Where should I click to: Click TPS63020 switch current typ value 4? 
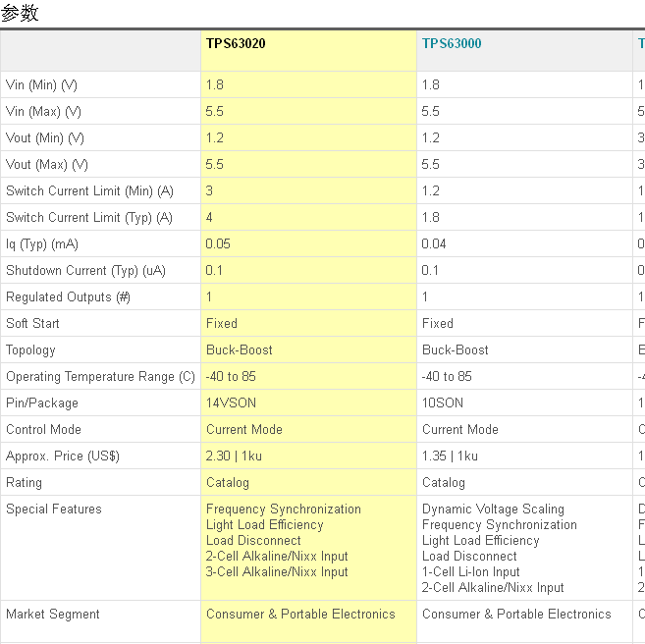(x=209, y=218)
